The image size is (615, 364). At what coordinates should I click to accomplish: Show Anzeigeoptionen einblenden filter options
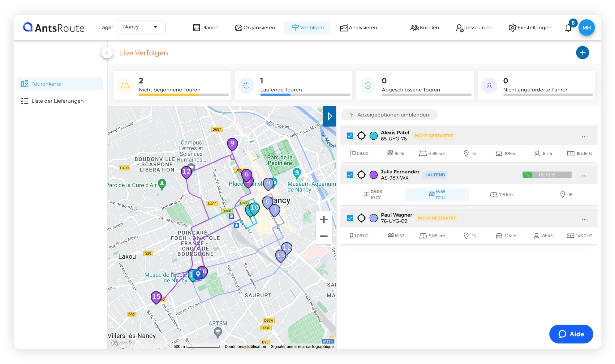[389, 115]
